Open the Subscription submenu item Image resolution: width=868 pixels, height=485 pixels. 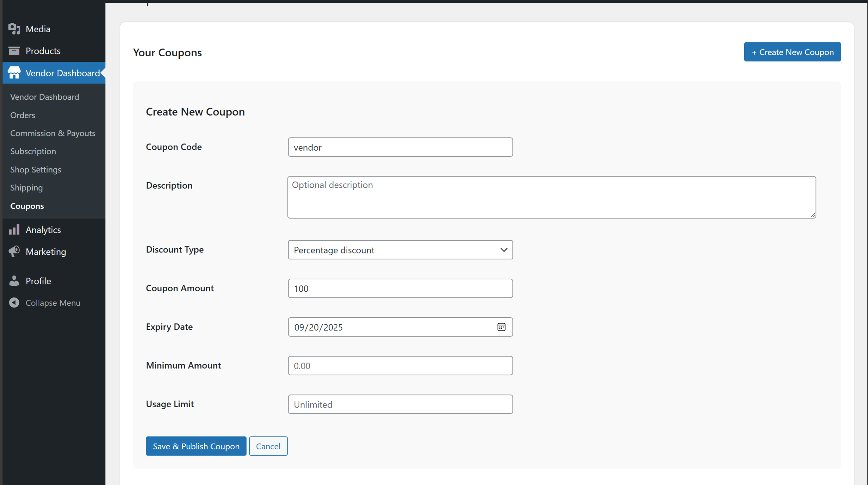click(x=33, y=151)
